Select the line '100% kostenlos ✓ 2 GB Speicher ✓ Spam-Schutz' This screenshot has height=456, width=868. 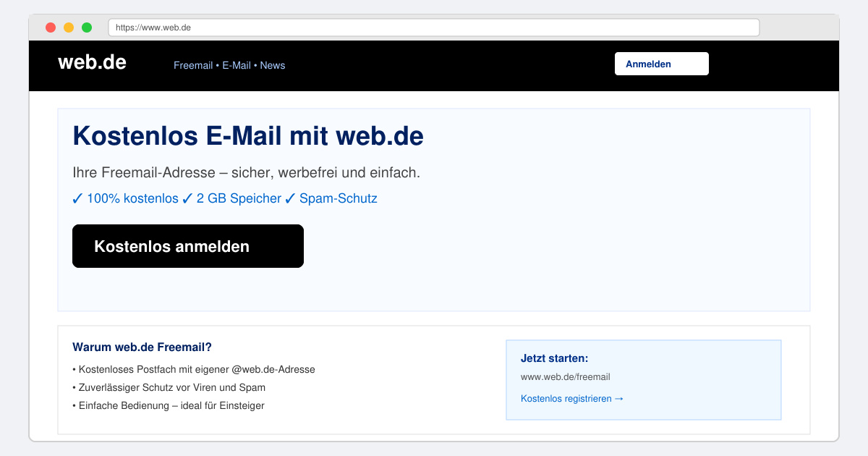point(225,198)
